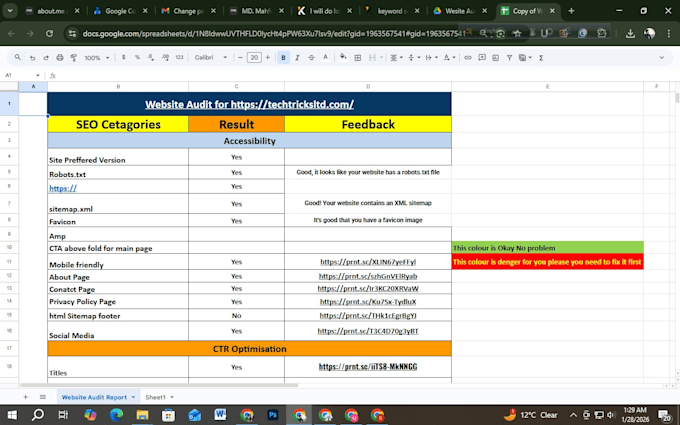Switch to the keyword browser tab
680x425 pixels.
coord(392,11)
